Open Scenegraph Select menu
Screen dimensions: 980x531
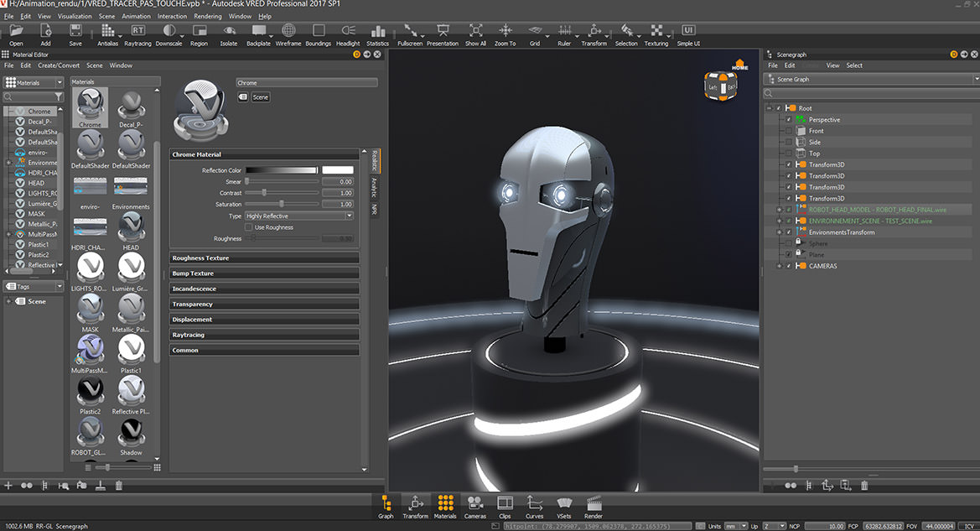tap(853, 65)
